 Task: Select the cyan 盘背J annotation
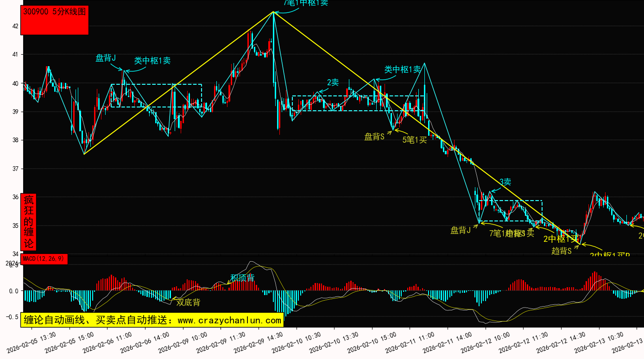[105, 58]
